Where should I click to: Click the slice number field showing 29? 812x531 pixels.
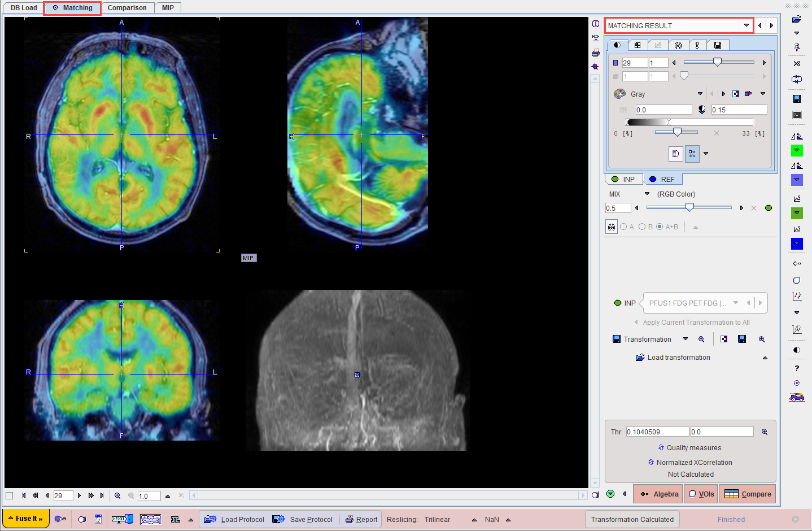635,63
